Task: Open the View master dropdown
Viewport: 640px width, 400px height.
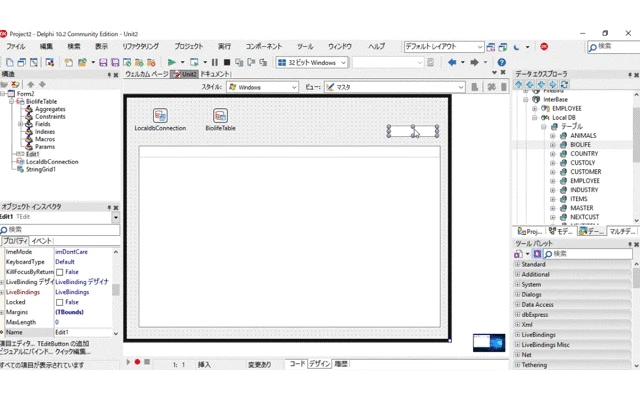Action: tap(460, 87)
